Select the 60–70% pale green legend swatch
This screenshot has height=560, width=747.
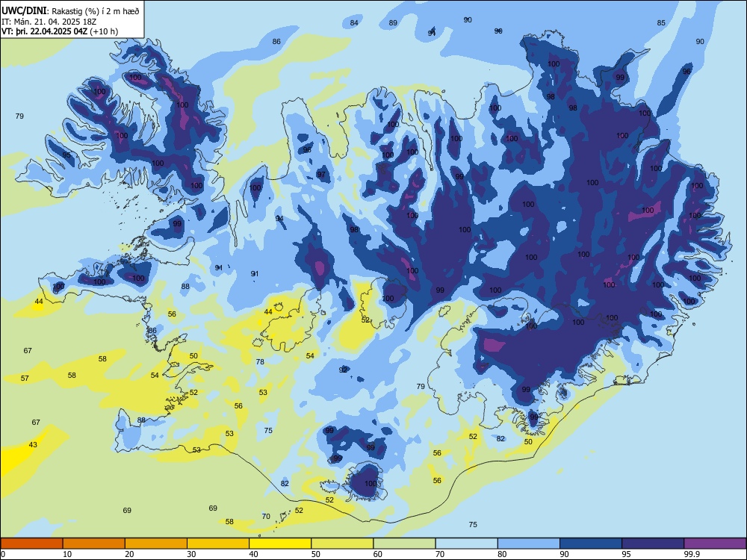[404, 544]
